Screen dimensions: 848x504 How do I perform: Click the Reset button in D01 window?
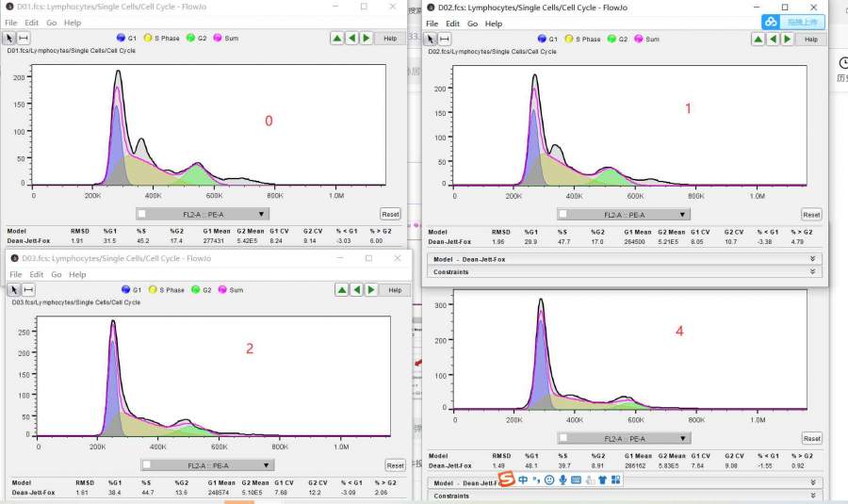[390, 215]
